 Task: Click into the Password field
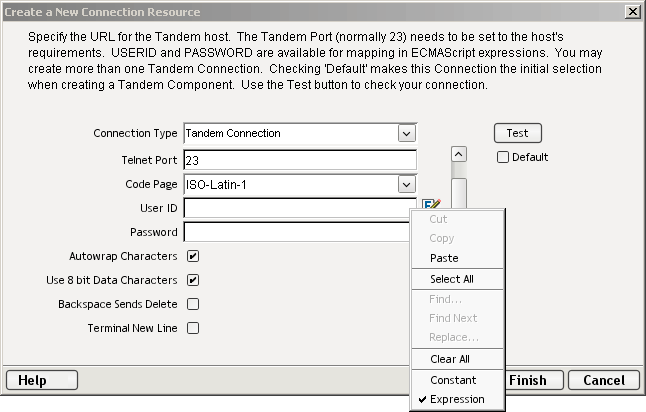pos(297,232)
